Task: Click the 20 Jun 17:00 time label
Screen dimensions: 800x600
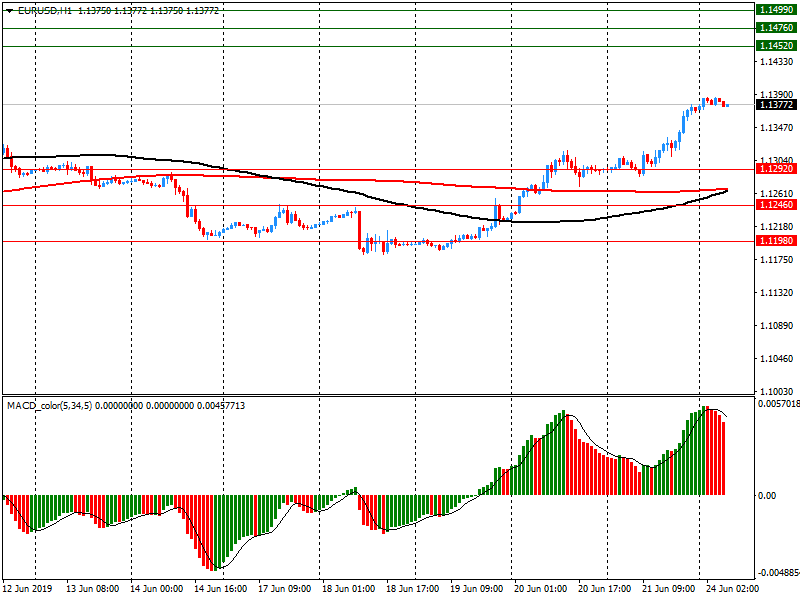Action: tap(605, 588)
